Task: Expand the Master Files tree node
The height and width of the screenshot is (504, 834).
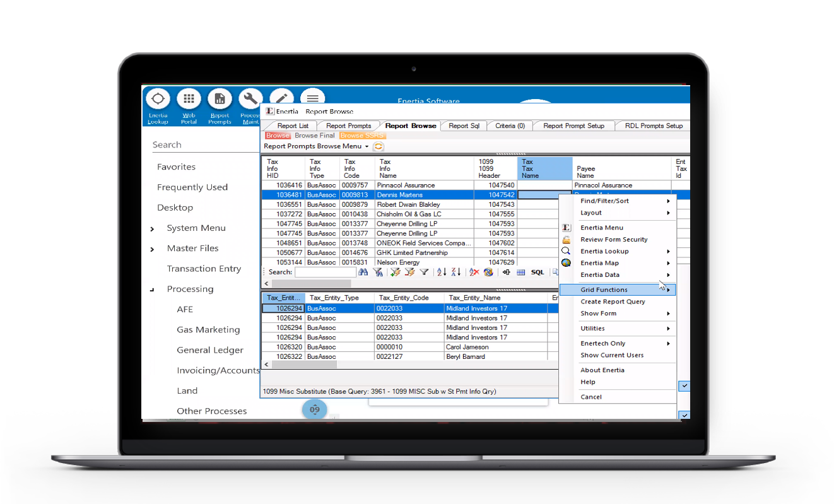Action: click(152, 250)
